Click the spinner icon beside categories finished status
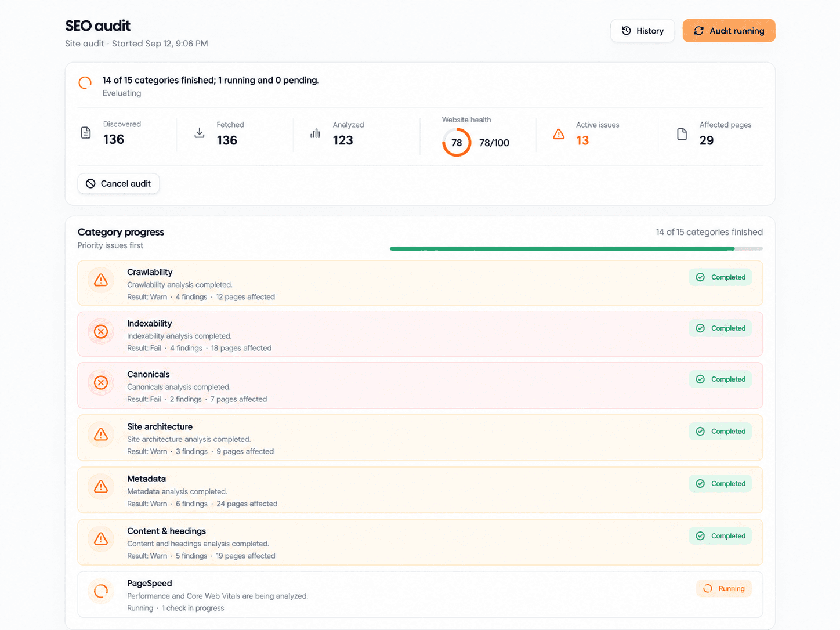 (85, 83)
